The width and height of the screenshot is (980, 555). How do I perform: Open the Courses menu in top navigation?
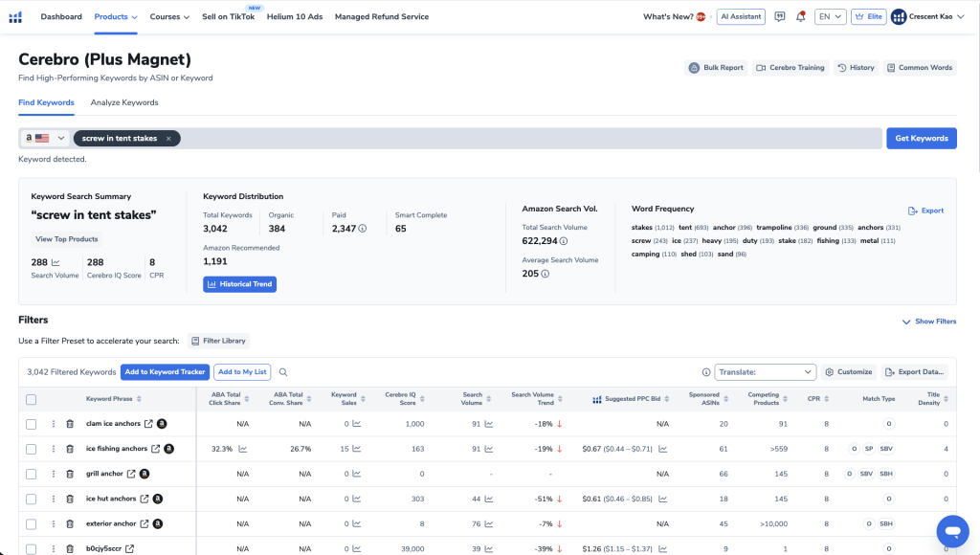tap(169, 16)
